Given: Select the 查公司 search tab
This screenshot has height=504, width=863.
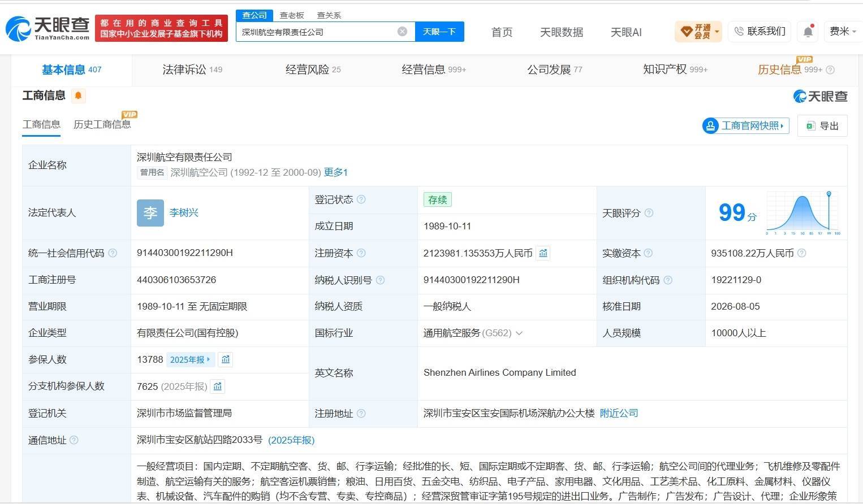Looking at the screenshot, I should click(x=254, y=15).
